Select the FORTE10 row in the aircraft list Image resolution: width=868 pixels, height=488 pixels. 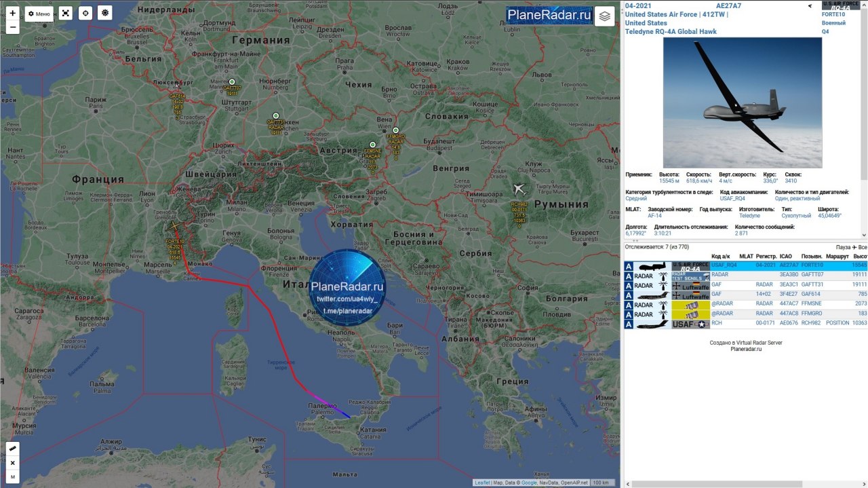tap(746, 265)
